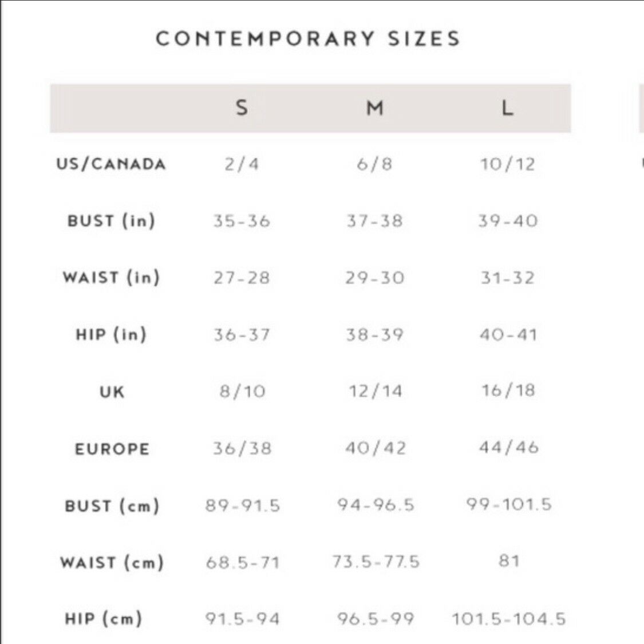The image size is (644, 644).
Task: Click the 68.5-71 waist cm value
Action: 243,562
